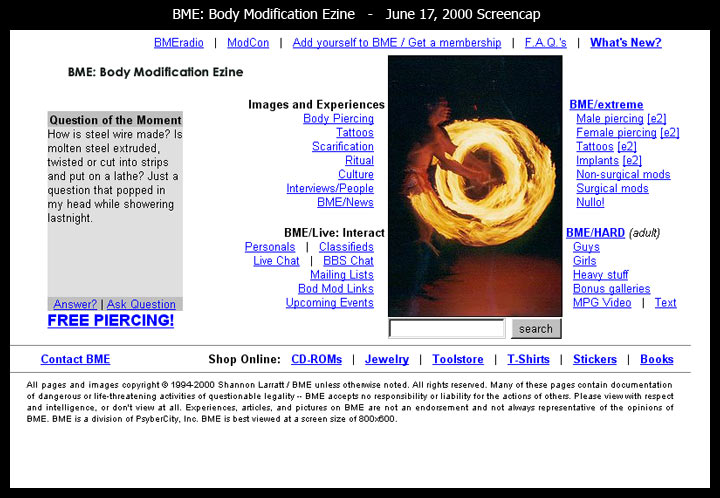
Task: Click the [e2] link beside Female piercing
Action: pos(669,133)
